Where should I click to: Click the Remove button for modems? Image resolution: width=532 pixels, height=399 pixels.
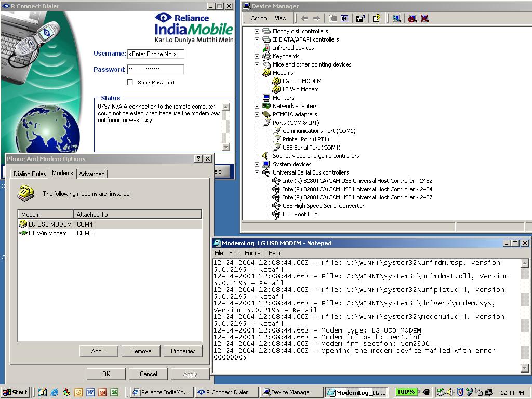click(141, 351)
